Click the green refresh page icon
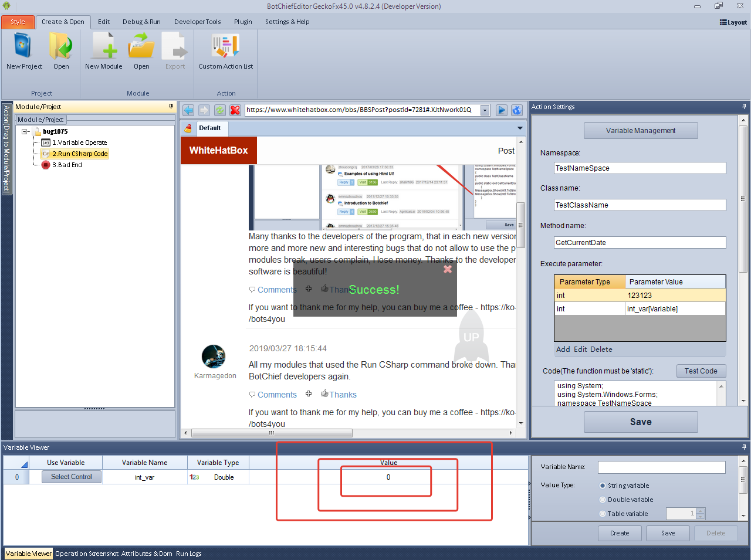Image resolution: width=751 pixels, height=560 pixels. pyautogui.click(x=219, y=110)
